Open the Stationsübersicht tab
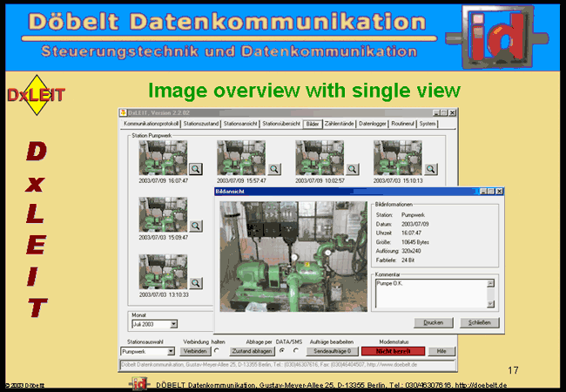The image size is (566, 392). [281, 124]
